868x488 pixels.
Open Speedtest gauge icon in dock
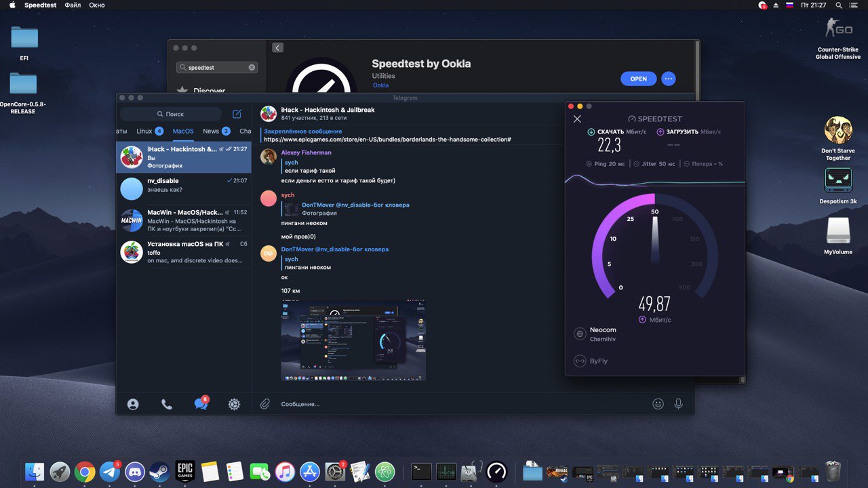click(496, 471)
